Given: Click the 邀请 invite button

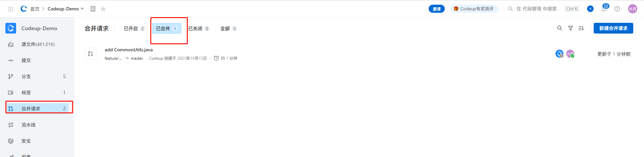Looking at the screenshot, I should click(436, 9).
